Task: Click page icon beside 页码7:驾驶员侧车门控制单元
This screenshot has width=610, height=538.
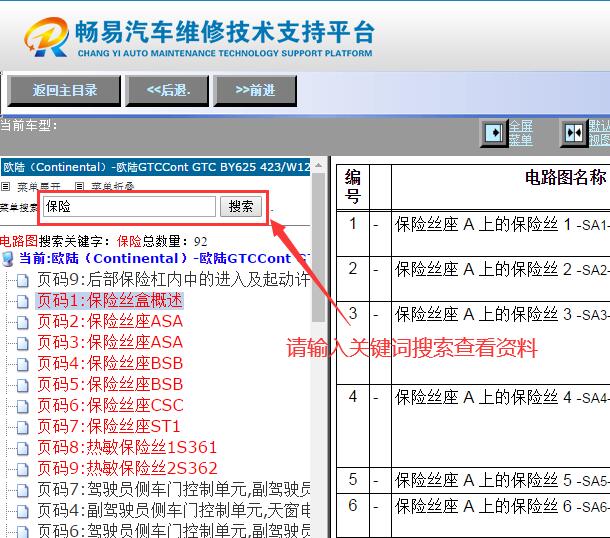Action: [22, 490]
